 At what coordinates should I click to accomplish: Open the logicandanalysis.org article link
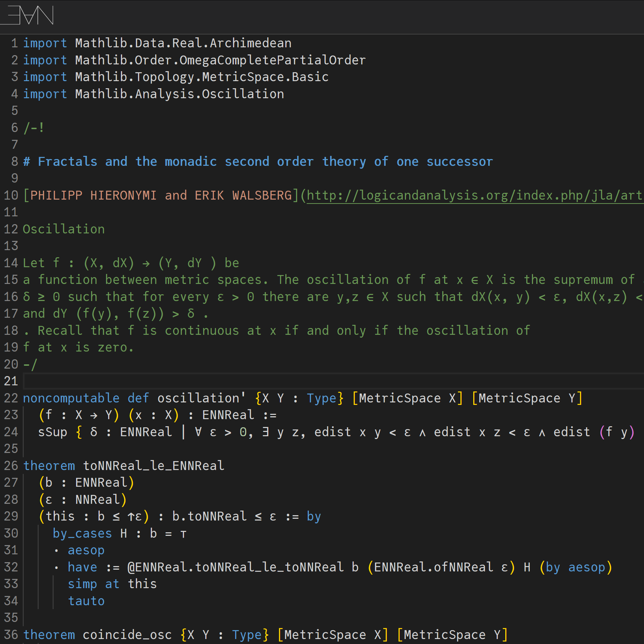[x=474, y=195]
